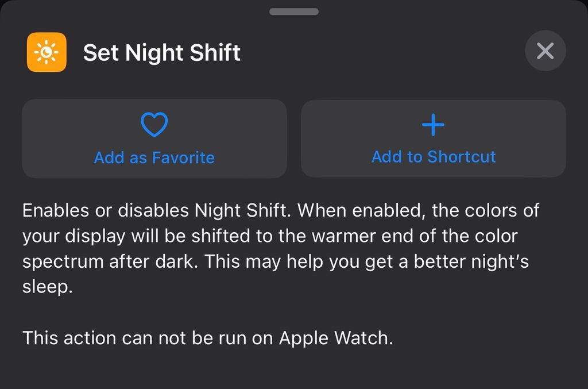Click the X icon in gray circle

click(x=545, y=51)
